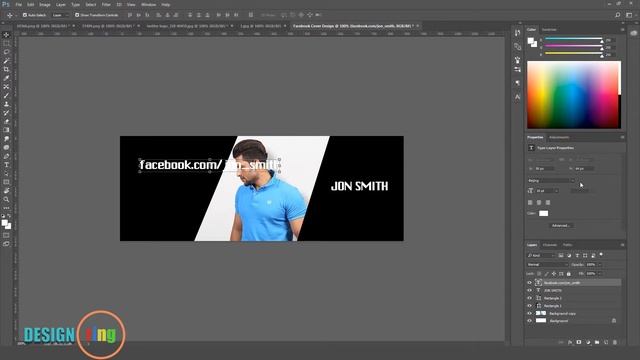The image size is (640, 360).
Task: Open the layer Kind filter dropdown
Action: 541,256
